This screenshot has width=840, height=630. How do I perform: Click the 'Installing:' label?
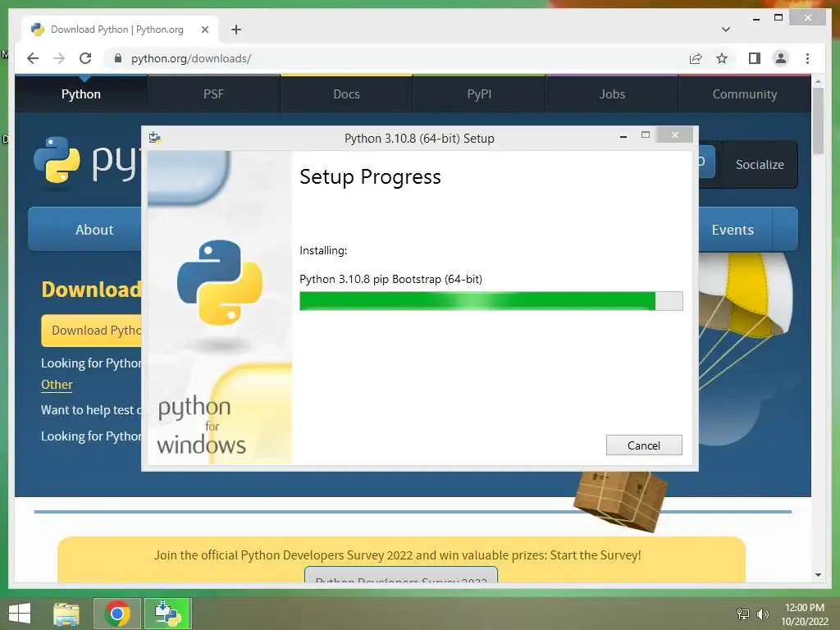click(323, 250)
